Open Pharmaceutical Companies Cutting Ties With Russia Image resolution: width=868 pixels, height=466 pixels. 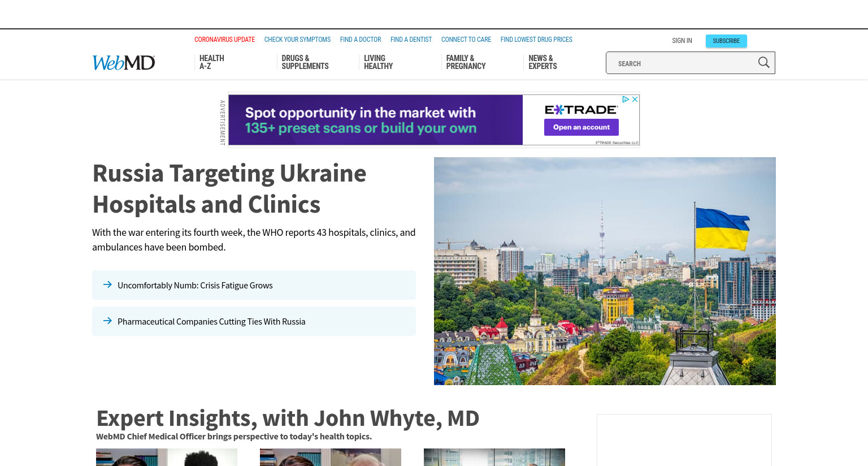pos(211,322)
